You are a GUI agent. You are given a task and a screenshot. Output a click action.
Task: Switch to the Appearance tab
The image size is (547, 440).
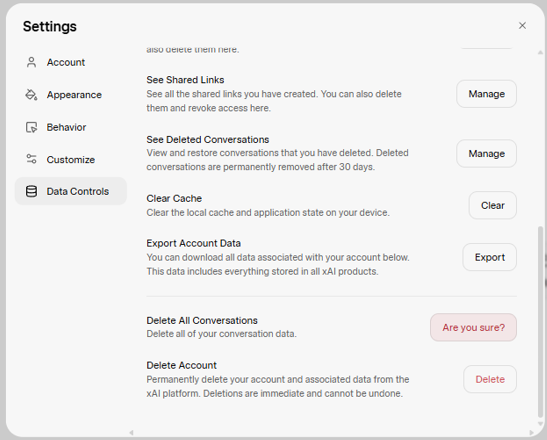pyautogui.click(x=70, y=95)
